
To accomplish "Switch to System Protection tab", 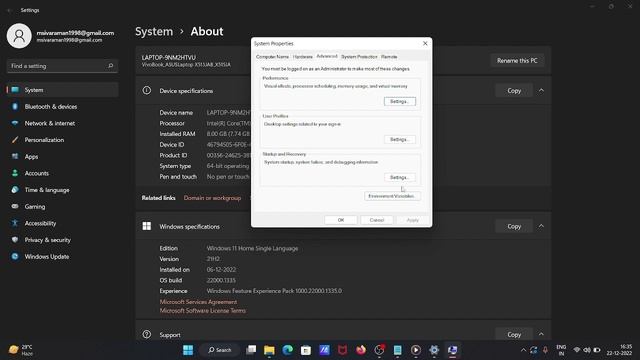I will (359, 57).
